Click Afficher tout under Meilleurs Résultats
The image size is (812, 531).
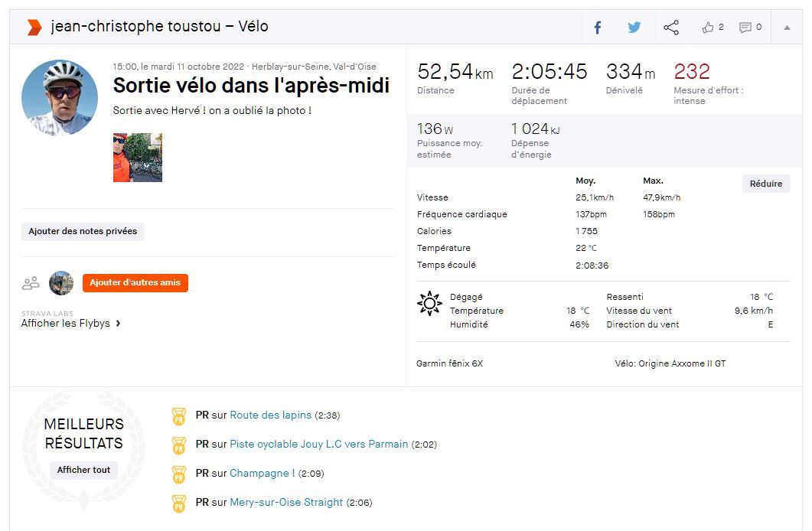pos(83,470)
